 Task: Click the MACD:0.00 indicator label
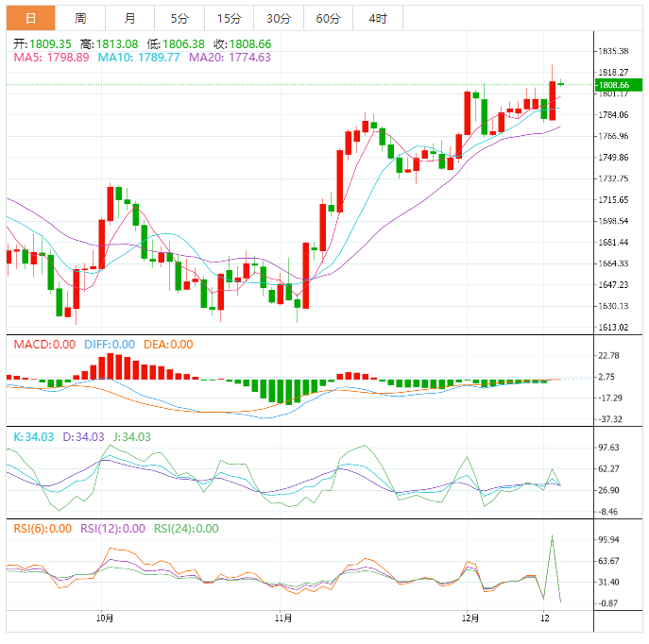tap(44, 344)
